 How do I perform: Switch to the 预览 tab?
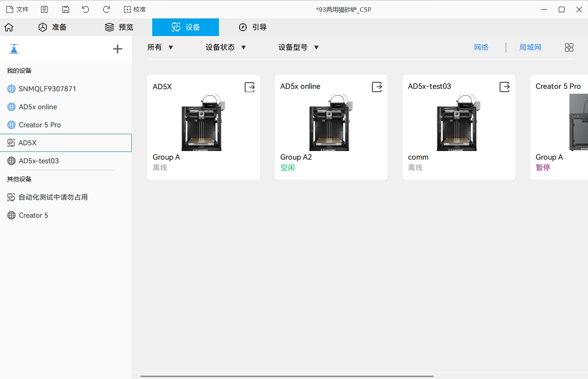(x=119, y=27)
